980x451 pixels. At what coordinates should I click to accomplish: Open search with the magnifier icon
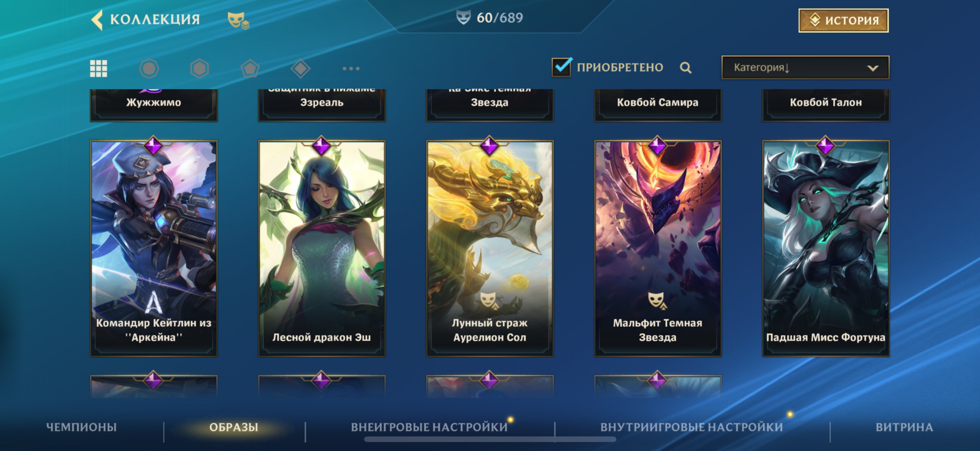[x=685, y=68]
